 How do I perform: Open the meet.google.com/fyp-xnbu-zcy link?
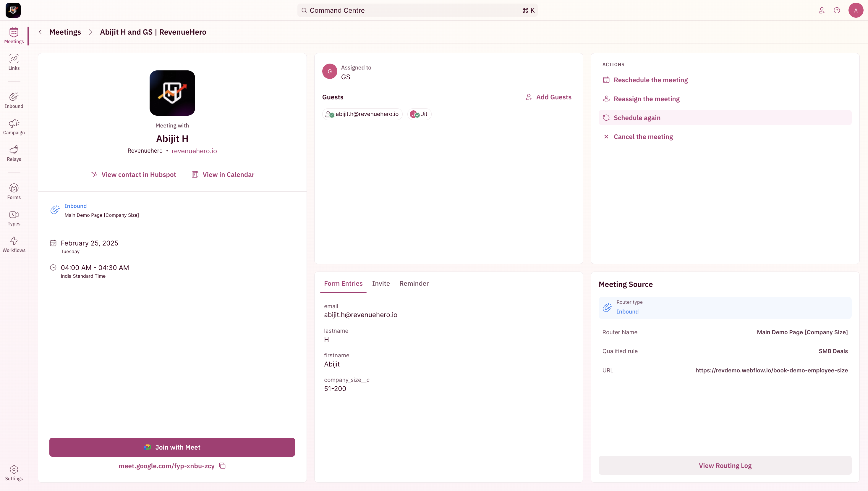pos(166,466)
